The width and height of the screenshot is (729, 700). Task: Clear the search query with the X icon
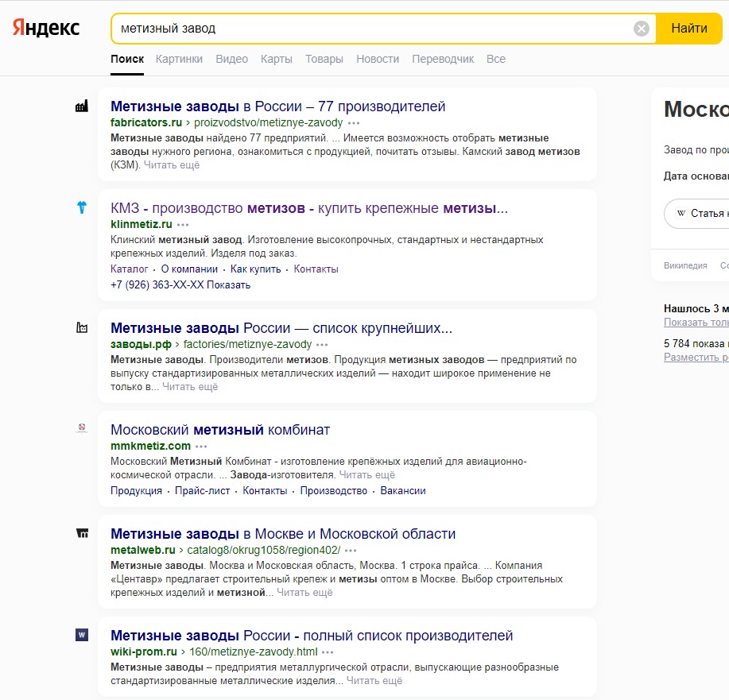(x=641, y=29)
